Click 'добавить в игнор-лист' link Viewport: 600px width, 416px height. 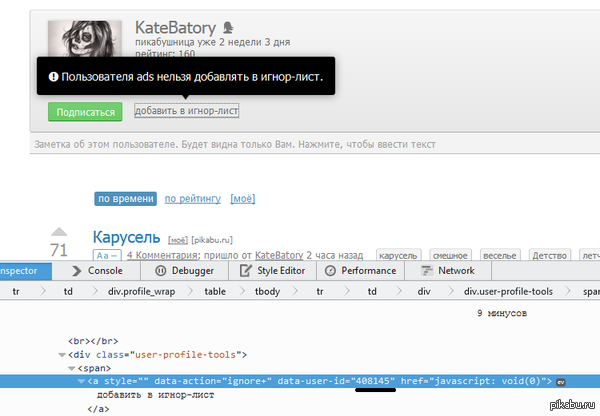tap(186, 111)
